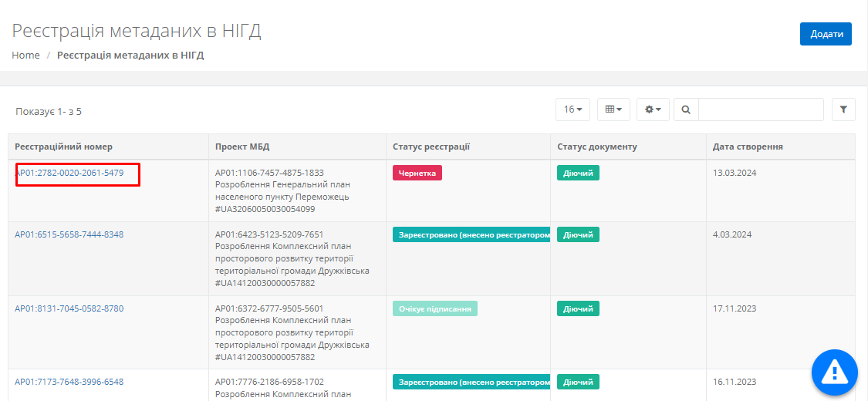Open the page size dropdown showing 16
Viewport: 868px width, 401px height.
tap(572, 110)
